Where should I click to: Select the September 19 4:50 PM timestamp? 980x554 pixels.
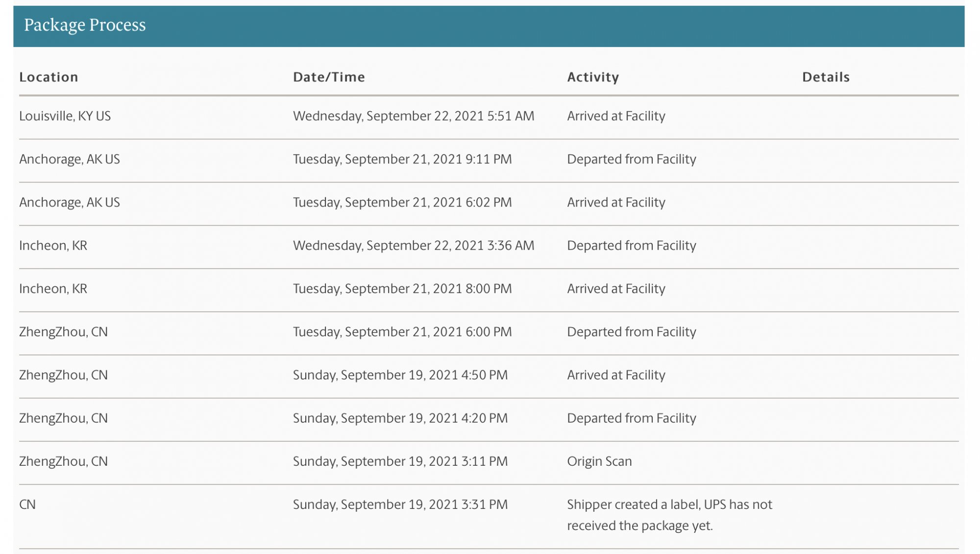[x=400, y=375]
